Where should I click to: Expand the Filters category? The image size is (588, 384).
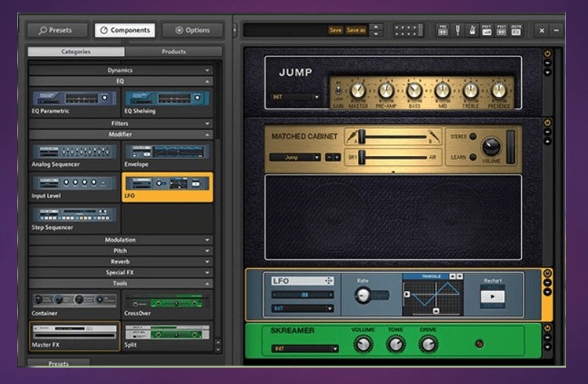click(121, 124)
